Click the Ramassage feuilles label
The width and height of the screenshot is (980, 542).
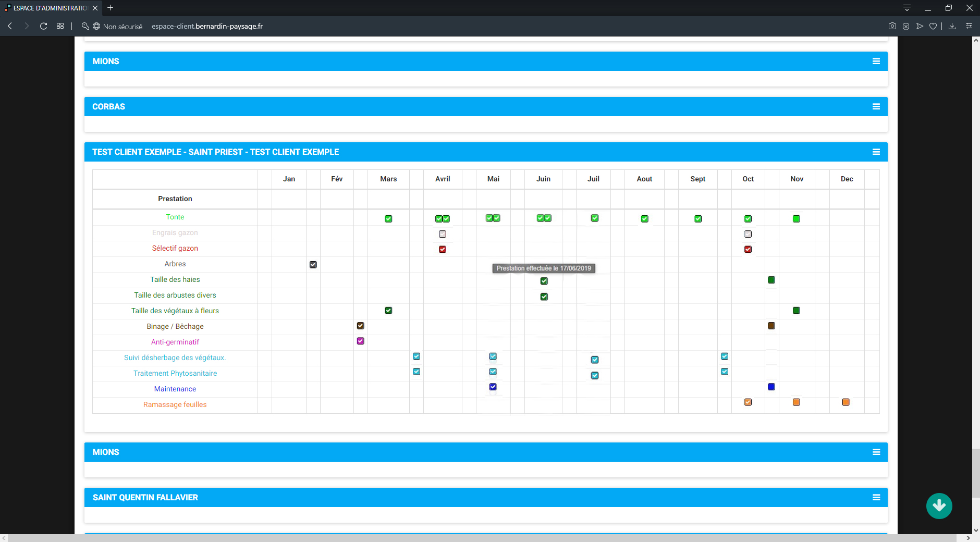pyautogui.click(x=175, y=404)
